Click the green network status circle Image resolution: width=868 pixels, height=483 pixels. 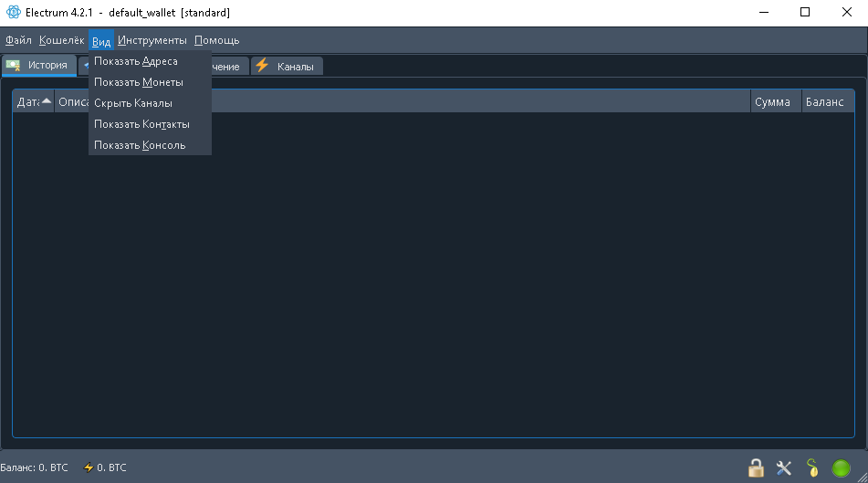[841, 468]
